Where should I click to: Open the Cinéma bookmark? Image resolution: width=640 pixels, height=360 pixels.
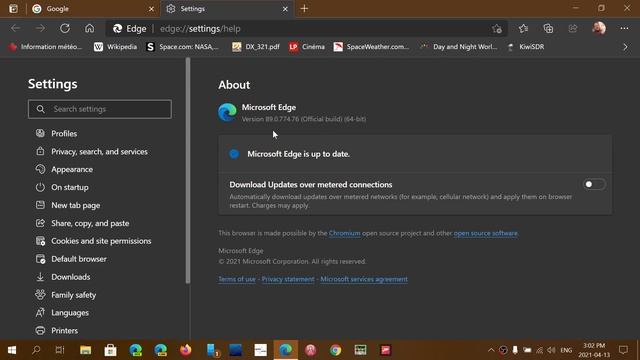pyautogui.click(x=307, y=47)
